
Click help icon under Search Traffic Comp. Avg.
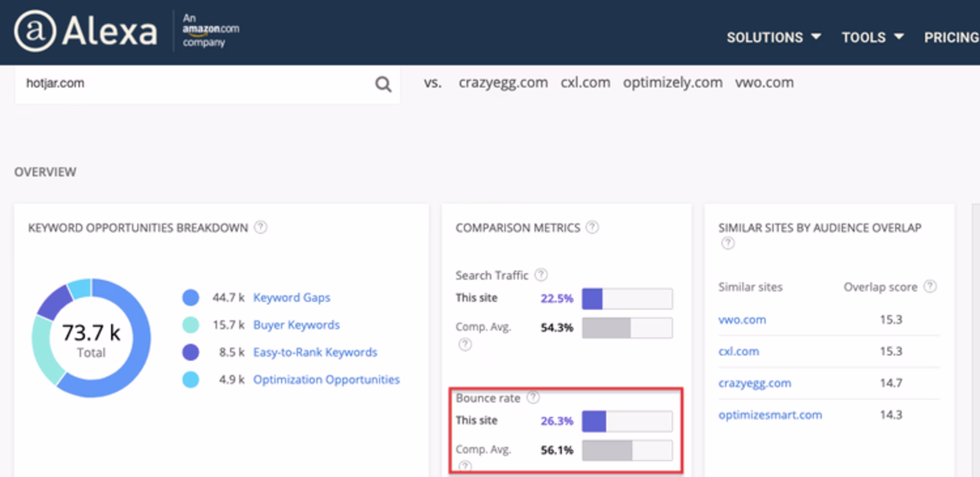(x=465, y=345)
